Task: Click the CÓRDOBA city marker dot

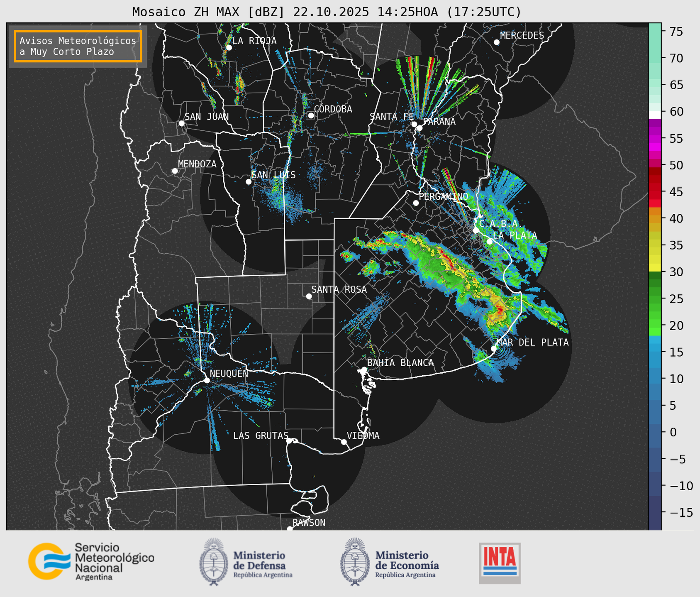Action: 311,115
